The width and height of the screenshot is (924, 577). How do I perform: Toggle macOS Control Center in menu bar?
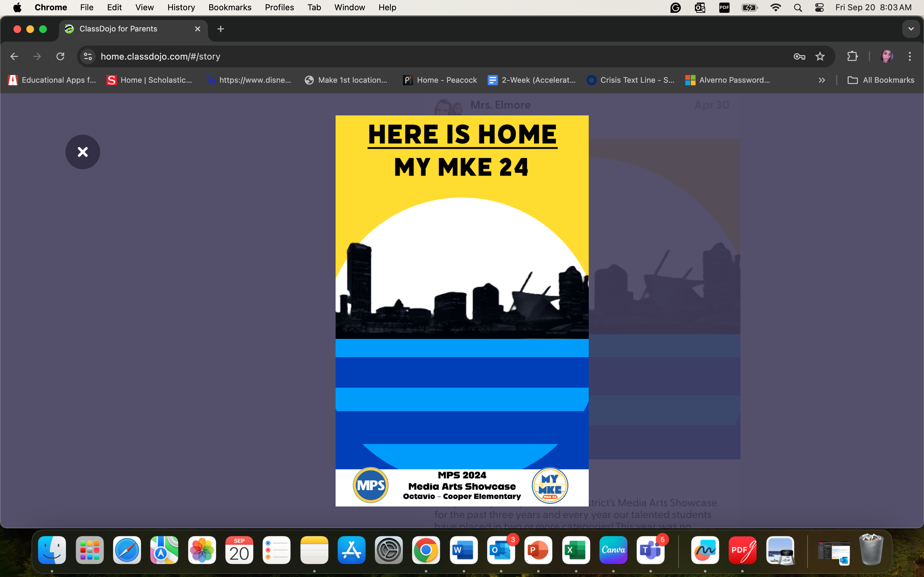point(819,8)
